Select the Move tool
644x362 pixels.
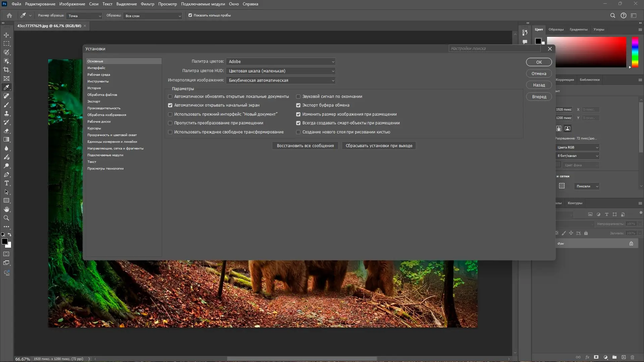(x=6, y=35)
